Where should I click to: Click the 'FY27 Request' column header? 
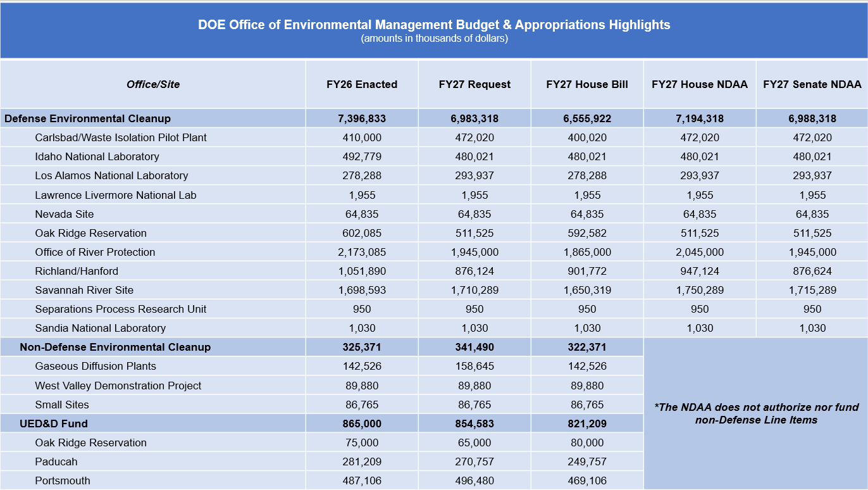(474, 84)
